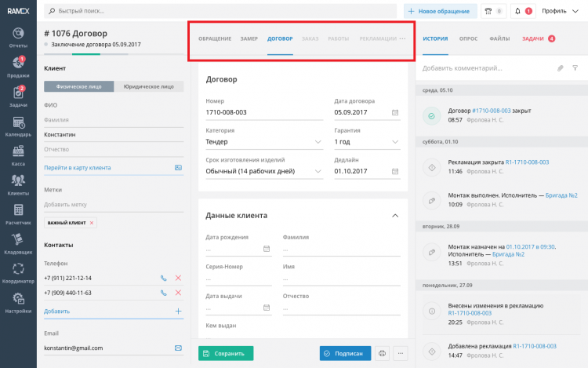Viewport: 588px width, 368px height.
Task: Click the notification bell icon
Action: click(x=517, y=11)
